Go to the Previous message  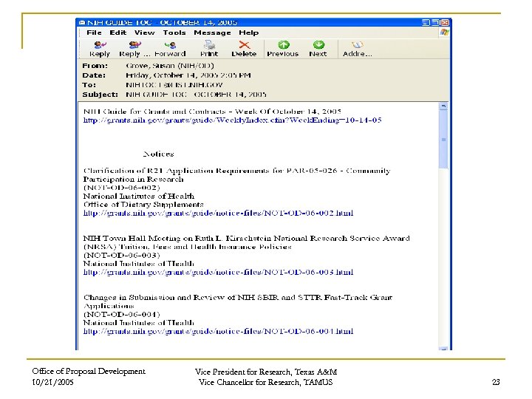coord(282,49)
